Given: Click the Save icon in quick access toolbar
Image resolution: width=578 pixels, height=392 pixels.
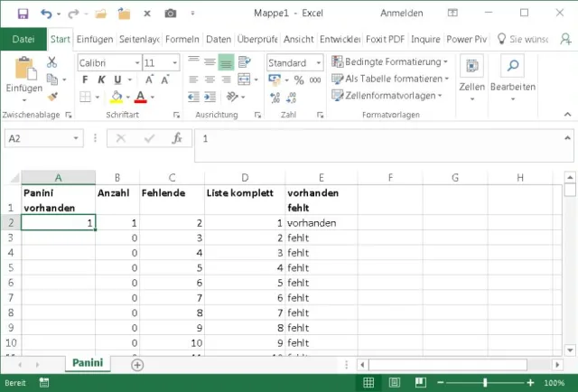Looking at the screenshot, I should click(x=23, y=14).
